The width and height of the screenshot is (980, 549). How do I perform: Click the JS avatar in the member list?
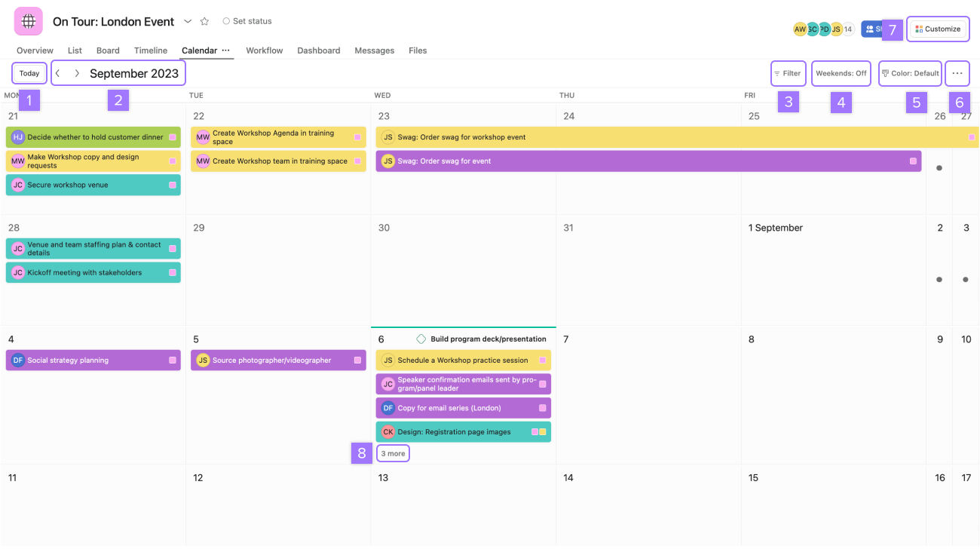(x=835, y=29)
